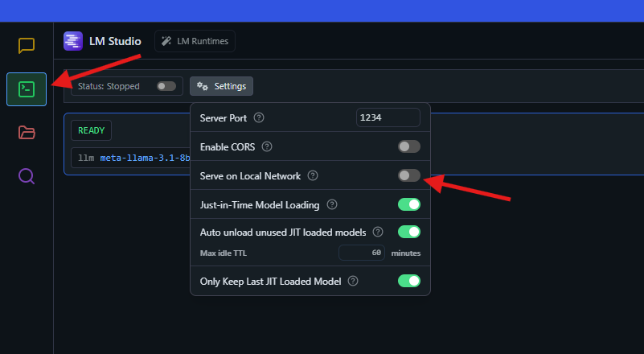Show help for Auto unload unused JIT models
Image resolution: width=644 pixels, height=354 pixels.
(x=378, y=232)
